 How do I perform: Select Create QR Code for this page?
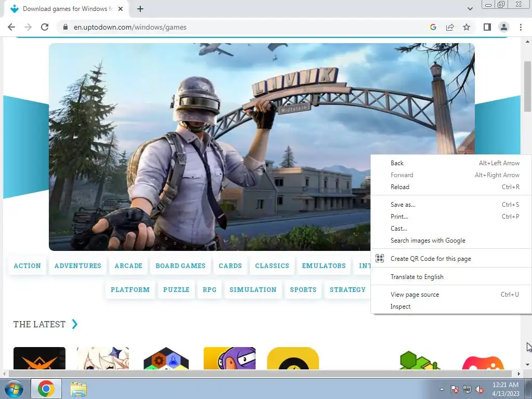(x=451, y=259)
